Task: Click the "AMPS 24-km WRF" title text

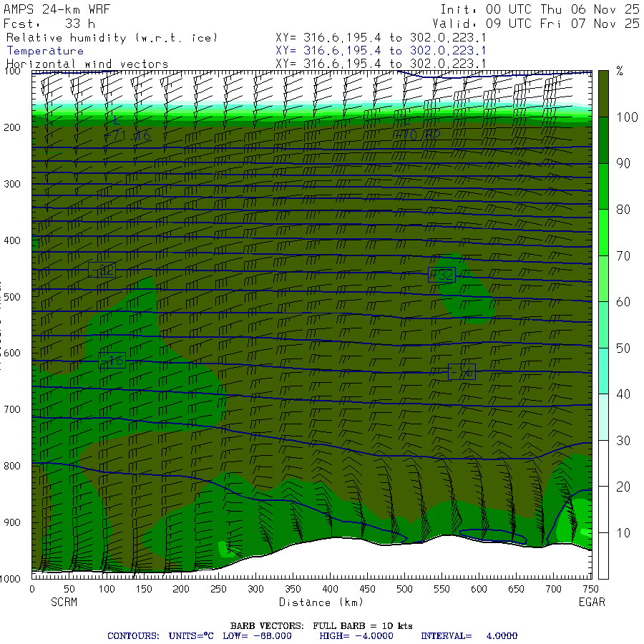Action: [x=57, y=9]
